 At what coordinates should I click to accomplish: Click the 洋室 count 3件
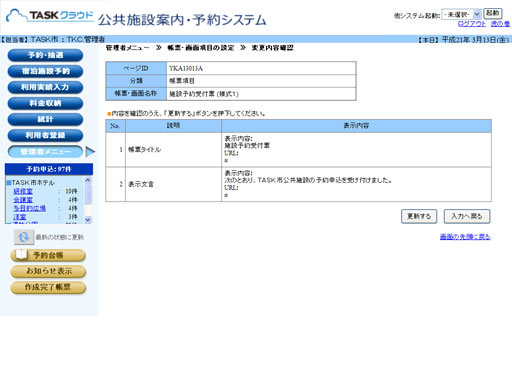click(x=73, y=217)
